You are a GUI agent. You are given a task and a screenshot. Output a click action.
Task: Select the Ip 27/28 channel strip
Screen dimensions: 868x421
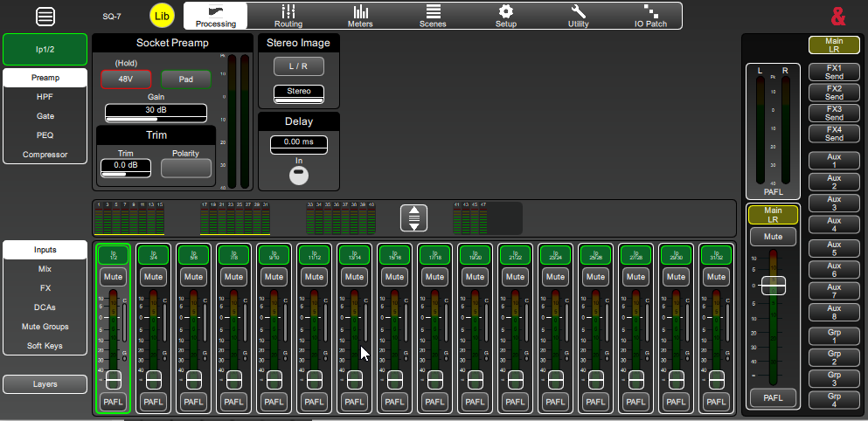click(635, 255)
